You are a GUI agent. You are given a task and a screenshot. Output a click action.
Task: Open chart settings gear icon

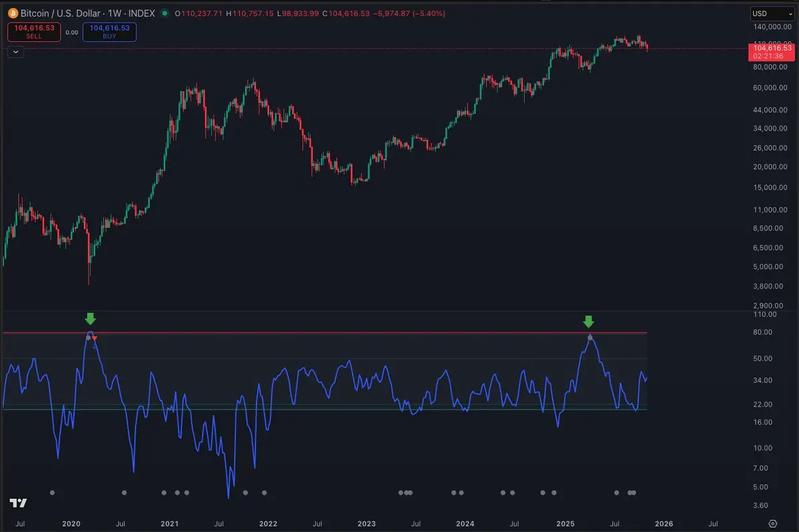click(773, 523)
